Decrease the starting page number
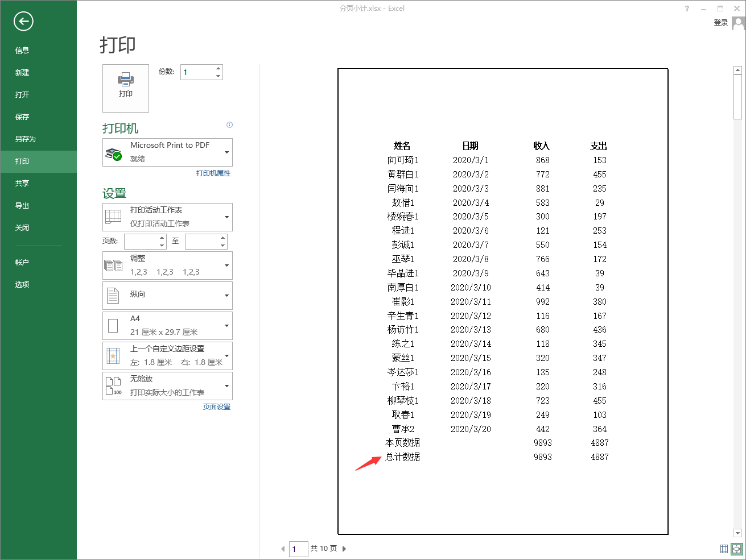 [x=162, y=246]
